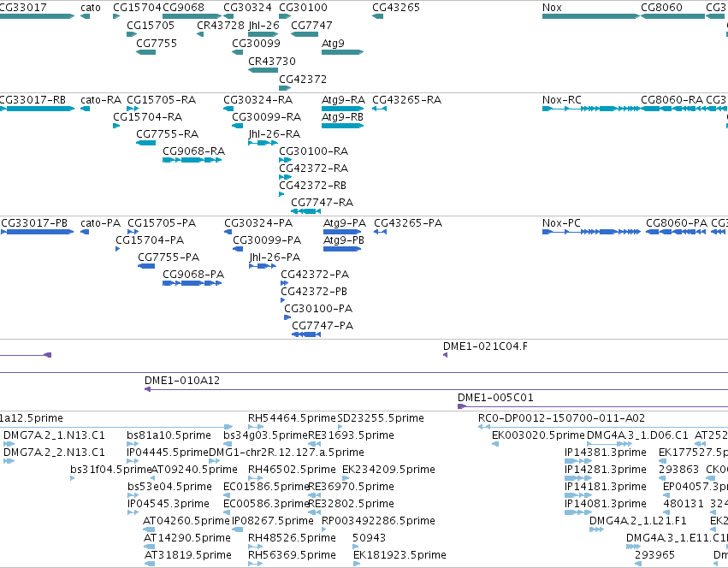Click the "cato" gene label

[x=90, y=8]
